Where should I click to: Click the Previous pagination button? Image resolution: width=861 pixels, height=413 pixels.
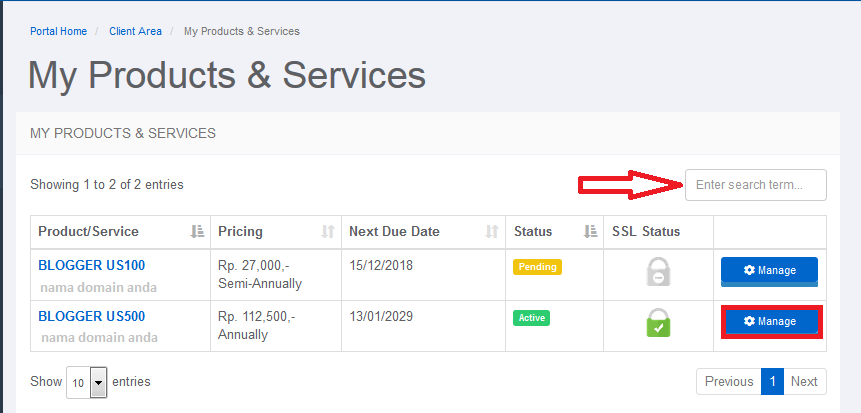pos(729,382)
